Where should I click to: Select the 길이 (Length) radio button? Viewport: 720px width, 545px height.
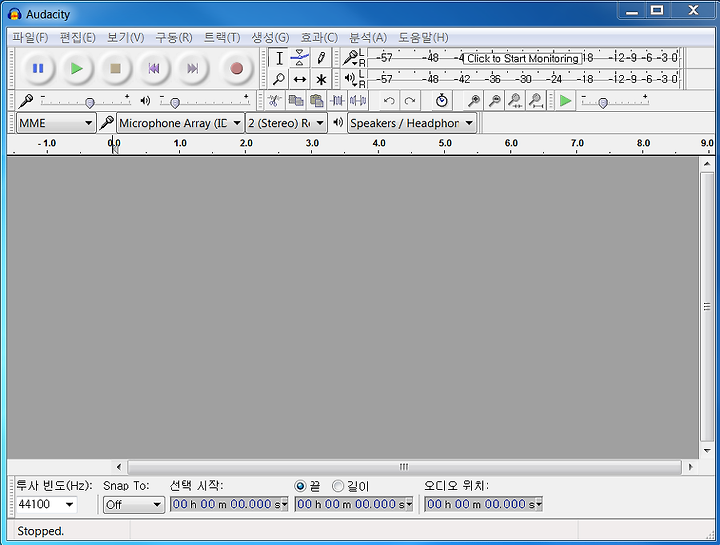338,486
